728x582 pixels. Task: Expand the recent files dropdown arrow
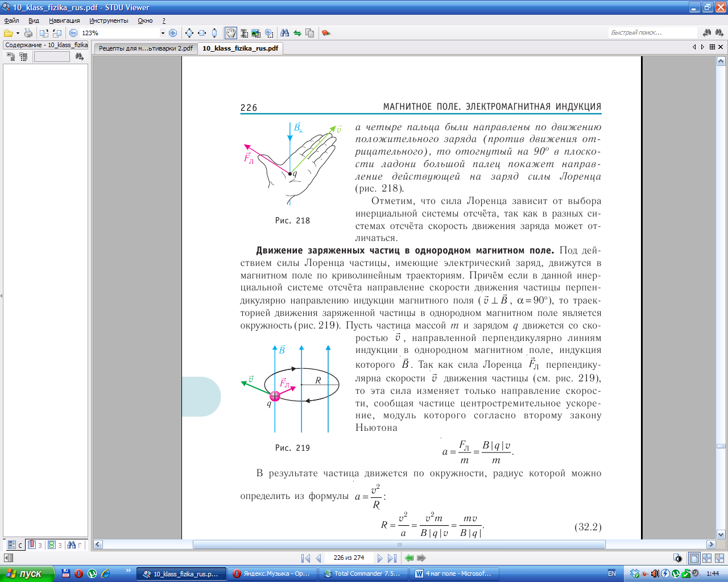tap(18, 33)
